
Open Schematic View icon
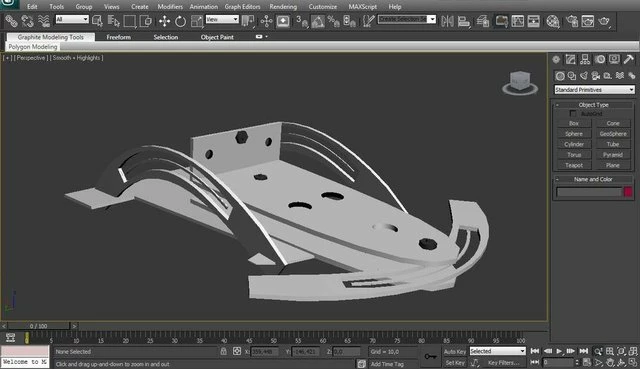tap(533, 20)
